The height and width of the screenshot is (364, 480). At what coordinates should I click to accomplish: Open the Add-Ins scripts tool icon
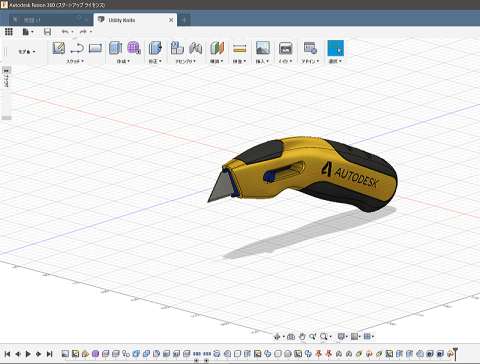click(310, 48)
